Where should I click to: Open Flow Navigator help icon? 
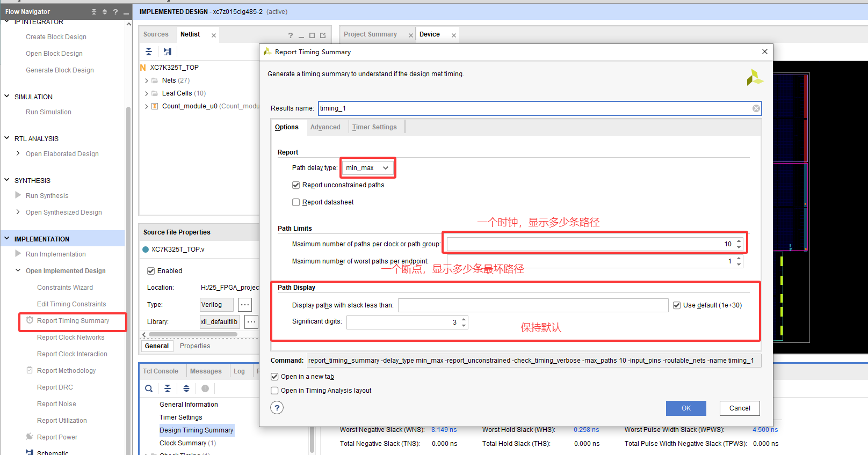(x=115, y=12)
